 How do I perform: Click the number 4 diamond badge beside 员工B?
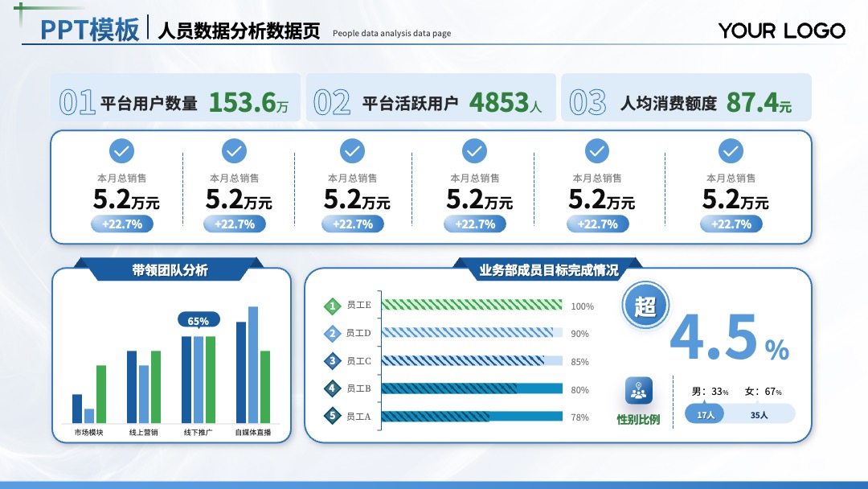332,388
